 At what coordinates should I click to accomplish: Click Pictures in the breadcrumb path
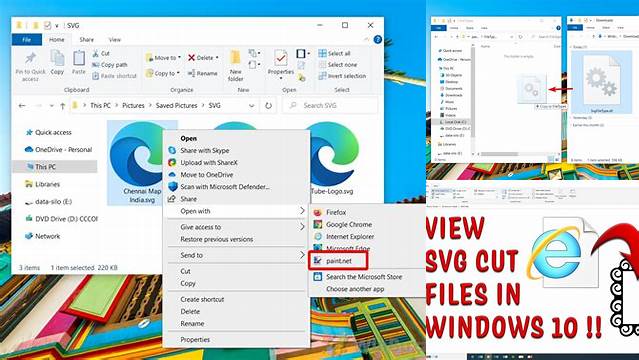tap(133, 106)
